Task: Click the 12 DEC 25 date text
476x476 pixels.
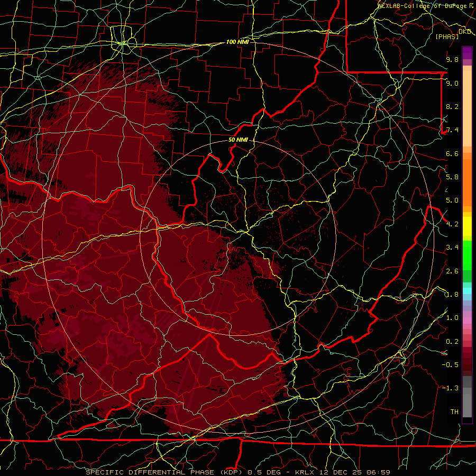Action: (x=341, y=472)
